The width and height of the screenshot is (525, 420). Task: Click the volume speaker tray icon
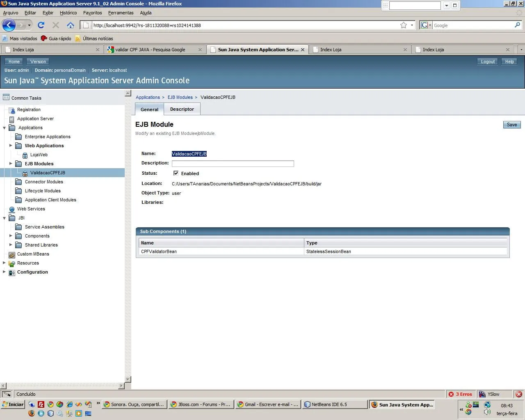pyautogui.click(x=487, y=412)
